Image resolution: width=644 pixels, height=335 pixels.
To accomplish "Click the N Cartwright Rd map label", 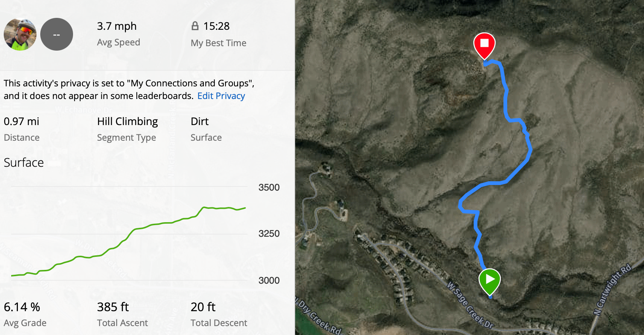I will [613, 289].
